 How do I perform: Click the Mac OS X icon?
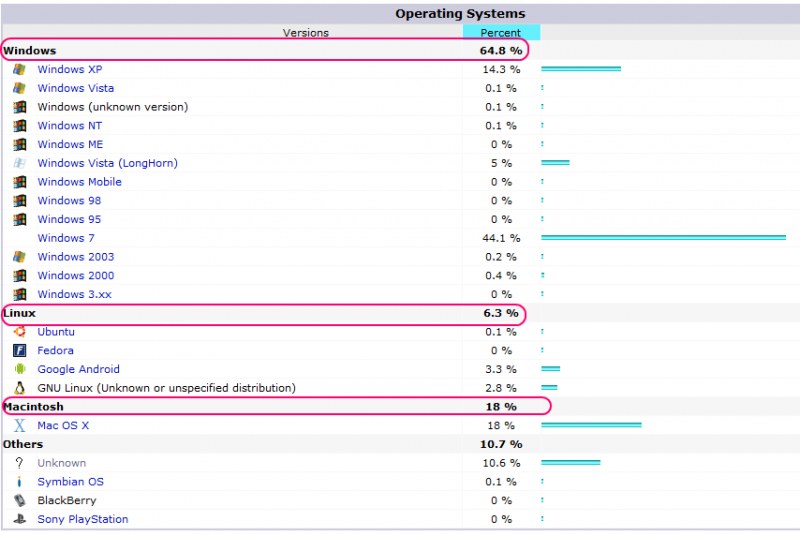[x=19, y=426]
